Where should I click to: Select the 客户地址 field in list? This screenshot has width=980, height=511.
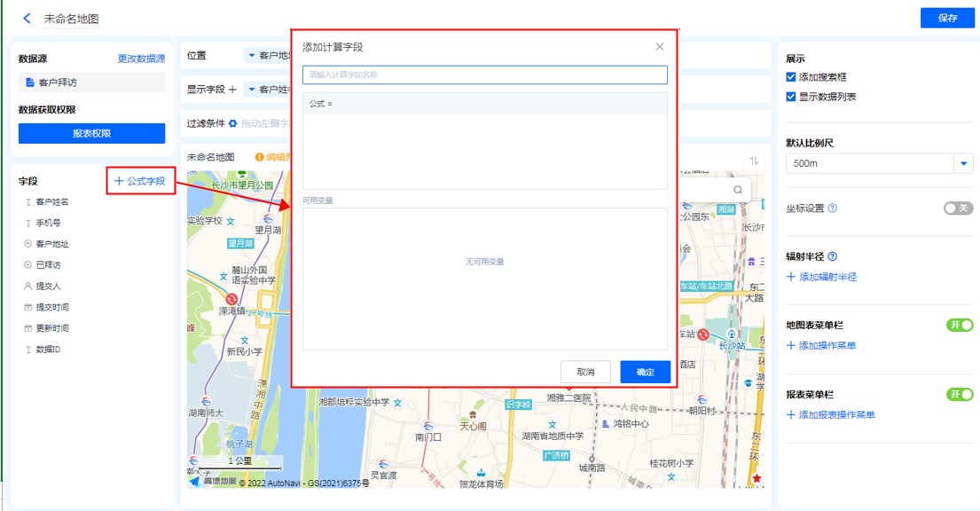tap(51, 244)
